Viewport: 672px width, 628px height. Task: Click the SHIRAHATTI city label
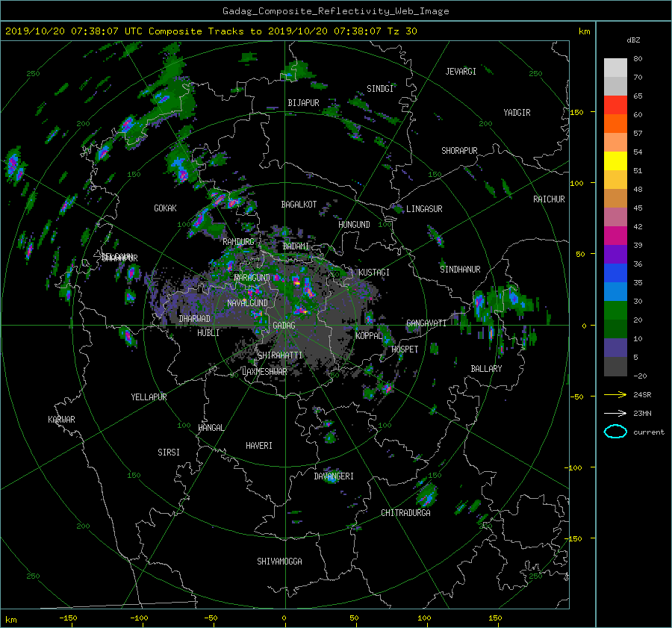(x=280, y=355)
